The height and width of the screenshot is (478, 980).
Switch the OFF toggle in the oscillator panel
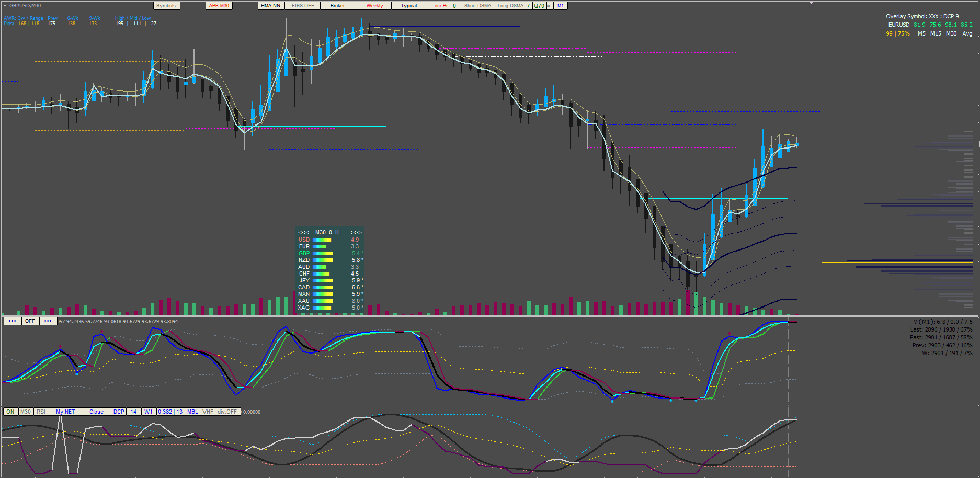[x=30, y=321]
